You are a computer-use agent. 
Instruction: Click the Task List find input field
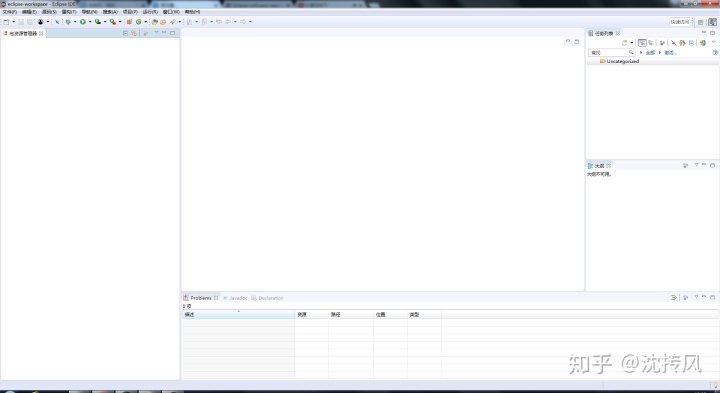tap(612, 52)
